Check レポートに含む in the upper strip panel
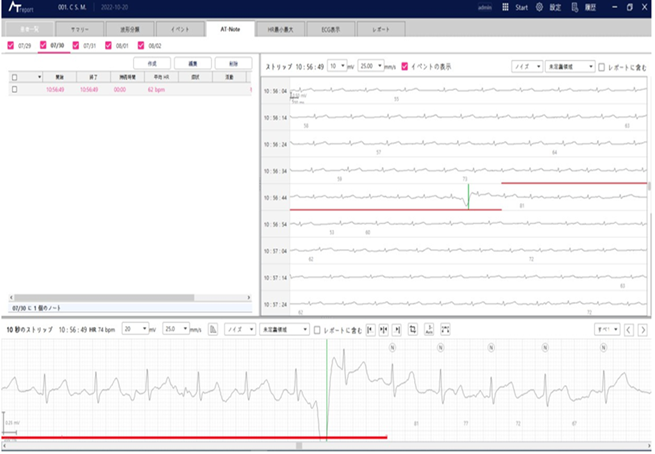655x454 pixels. [x=600, y=67]
